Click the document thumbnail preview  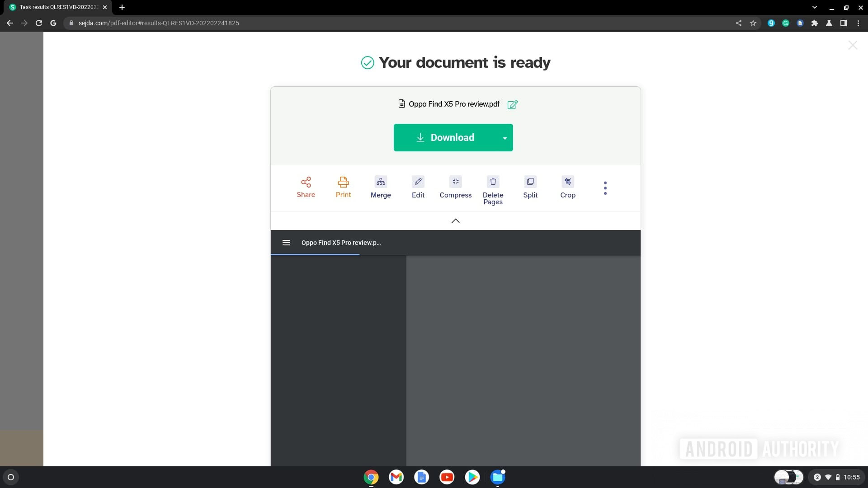tap(338, 361)
